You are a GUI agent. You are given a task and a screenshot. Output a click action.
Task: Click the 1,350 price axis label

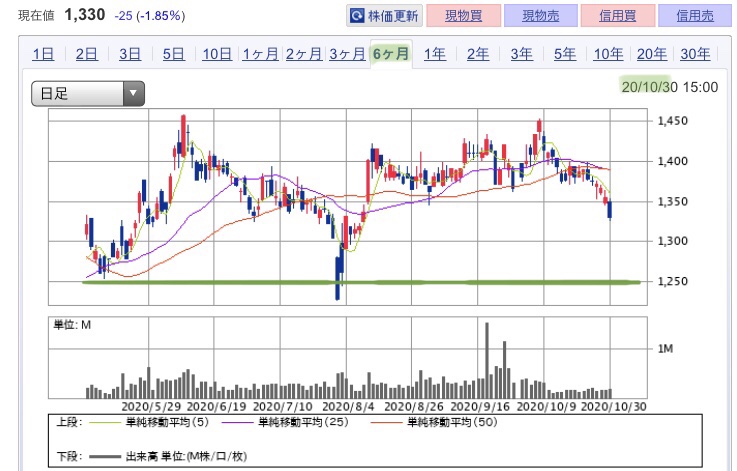point(673,202)
